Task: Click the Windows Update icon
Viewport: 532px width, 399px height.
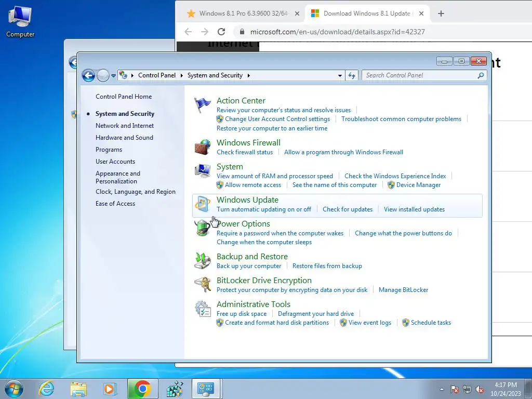Action: click(x=203, y=204)
